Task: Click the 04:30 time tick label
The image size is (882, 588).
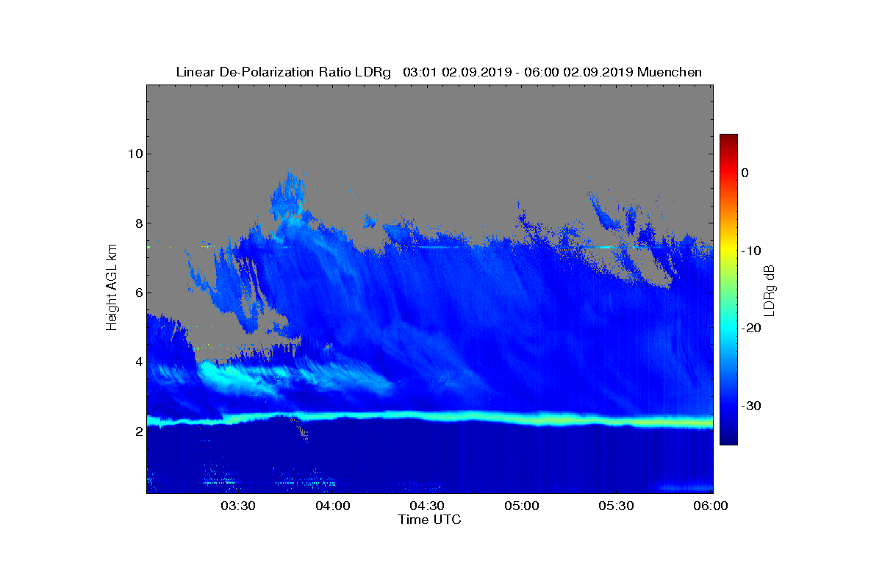Action: click(427, 506)
